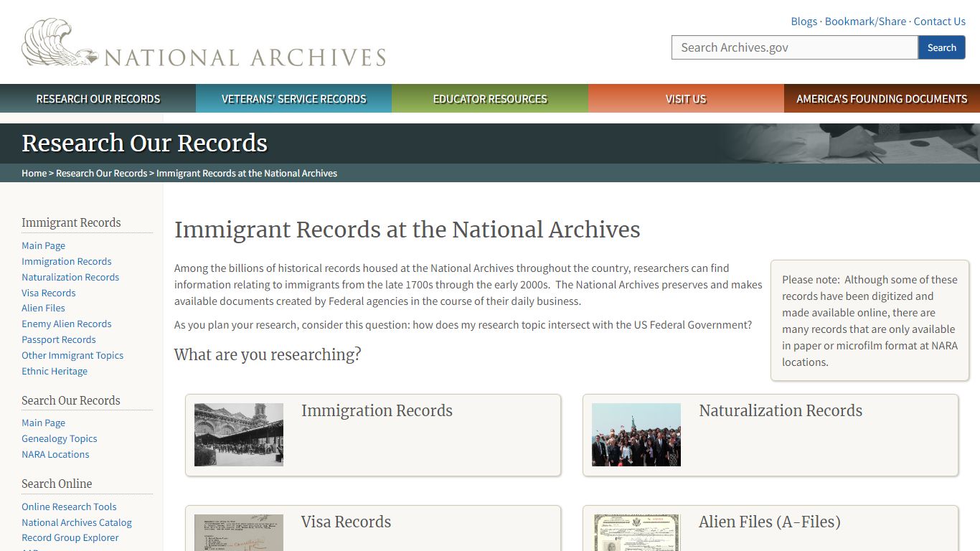
Task: Go to Home in the breadcrumb
Action: coord(34,173)
